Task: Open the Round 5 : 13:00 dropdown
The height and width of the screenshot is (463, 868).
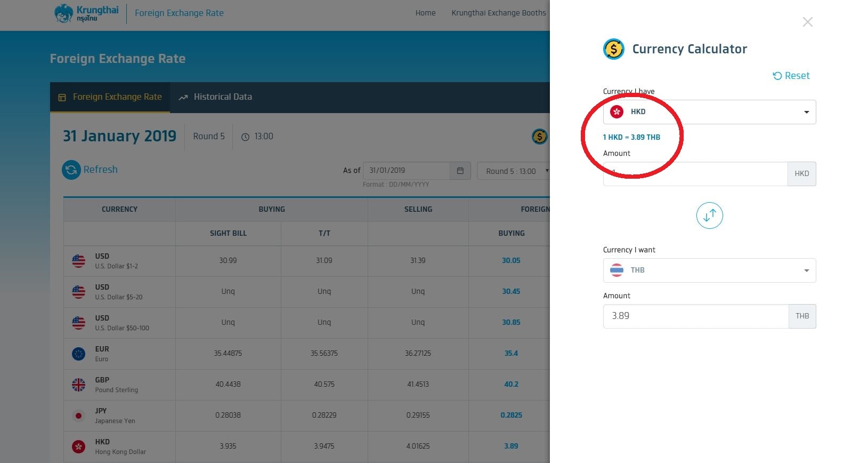Action: point(514,171)
